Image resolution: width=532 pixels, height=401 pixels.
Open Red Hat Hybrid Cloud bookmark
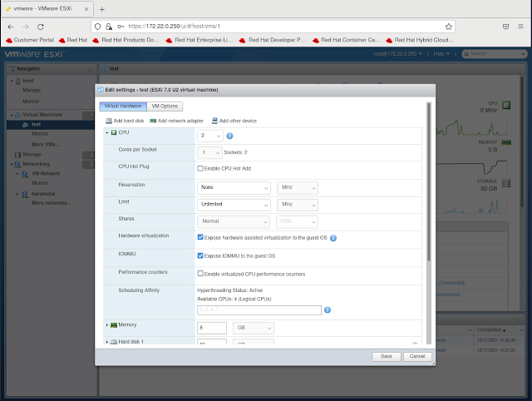(420, 40)
